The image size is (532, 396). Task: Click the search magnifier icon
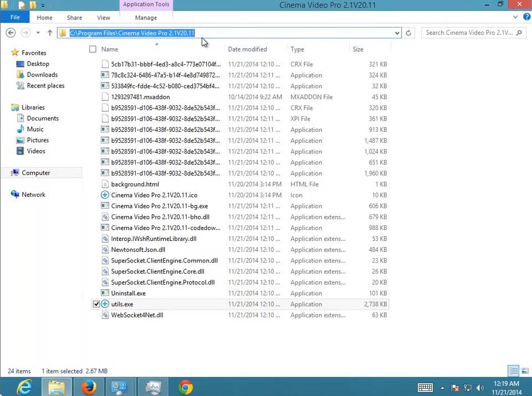point(519,33)
